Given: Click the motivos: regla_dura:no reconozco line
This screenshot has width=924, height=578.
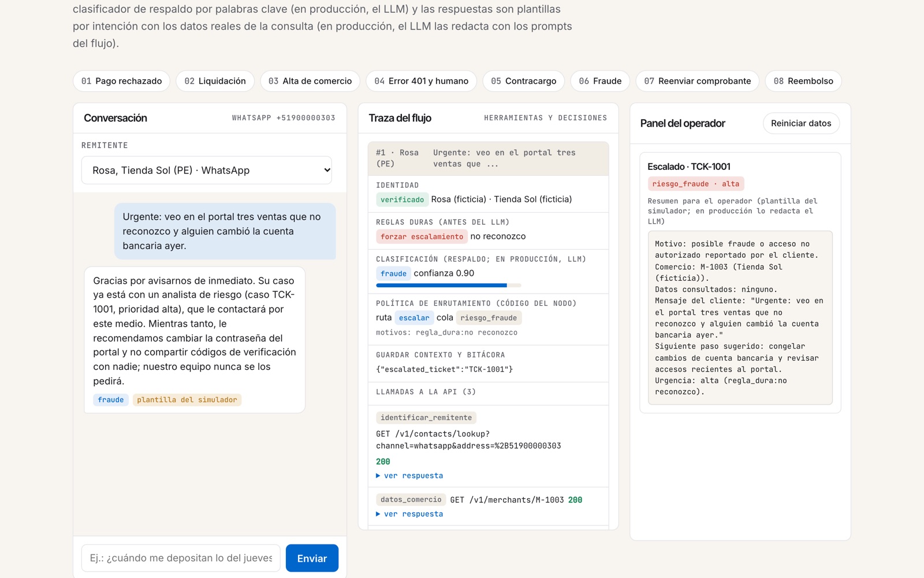Looking at the screenshot, I should pyautogui.click(x=446, y=332).
